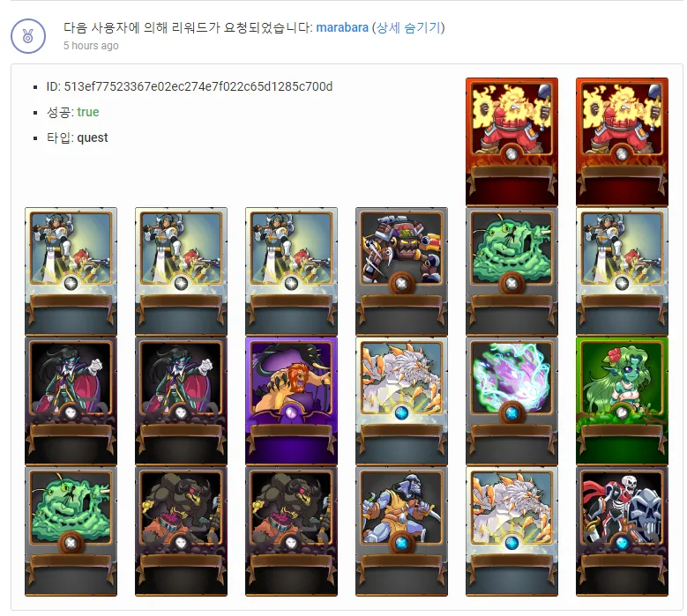Click the green-haired flower nymph card
687x616 pixels.
[622, 401]
